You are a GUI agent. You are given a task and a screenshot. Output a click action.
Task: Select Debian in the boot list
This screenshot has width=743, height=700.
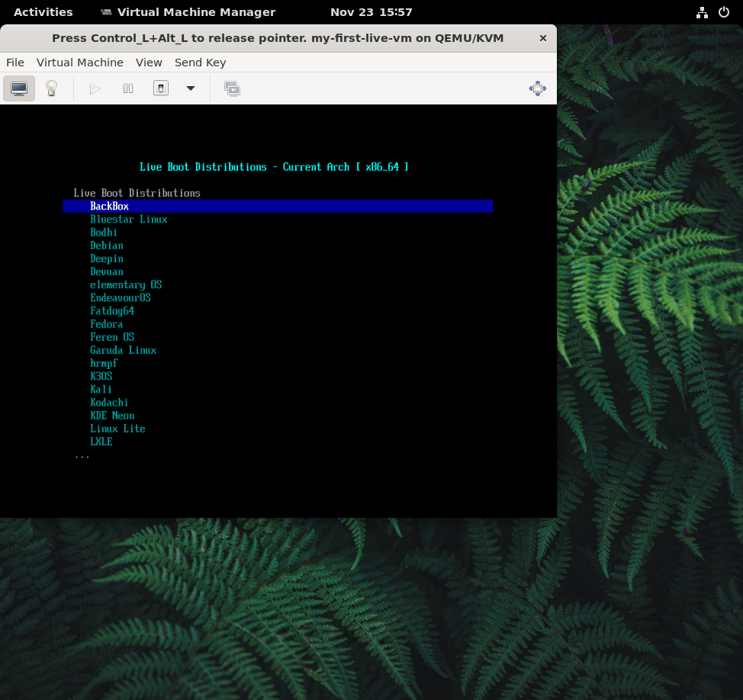point(107,246)
